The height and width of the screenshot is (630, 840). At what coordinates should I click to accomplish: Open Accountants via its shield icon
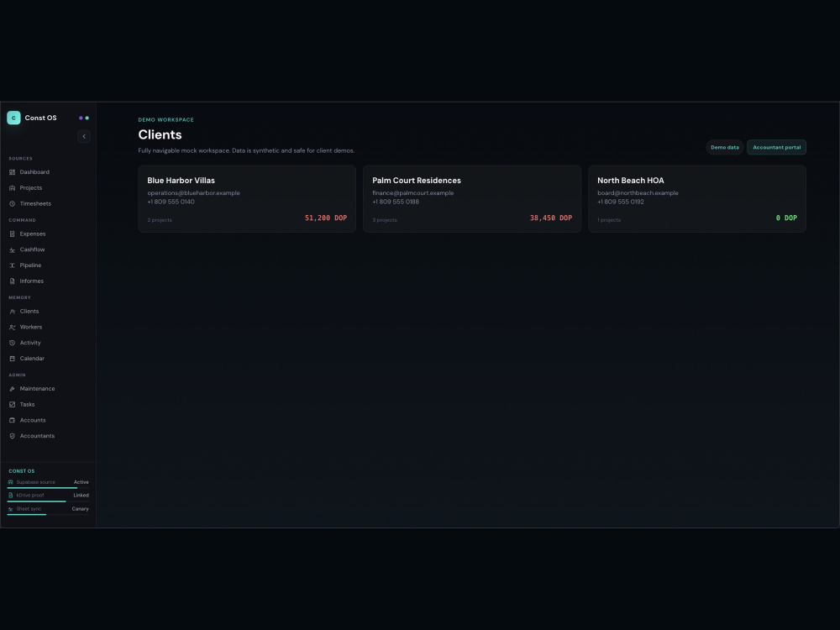13,436
